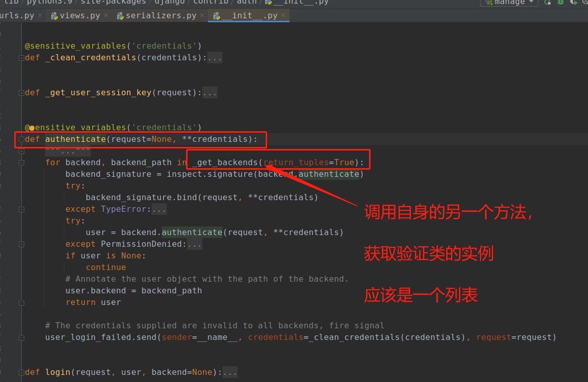
Task: Click 'backend_path' at end of user.backend line
Action: coord(172,290)
